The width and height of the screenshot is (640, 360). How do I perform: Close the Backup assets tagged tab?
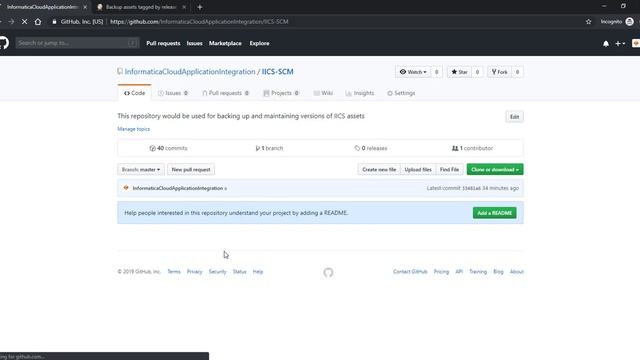pos(184,7)
